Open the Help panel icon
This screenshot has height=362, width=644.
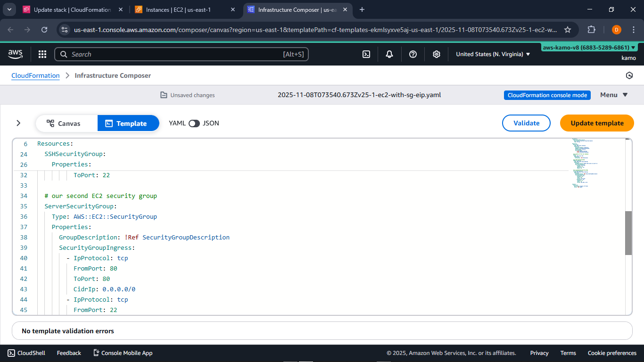pos(413,54)
